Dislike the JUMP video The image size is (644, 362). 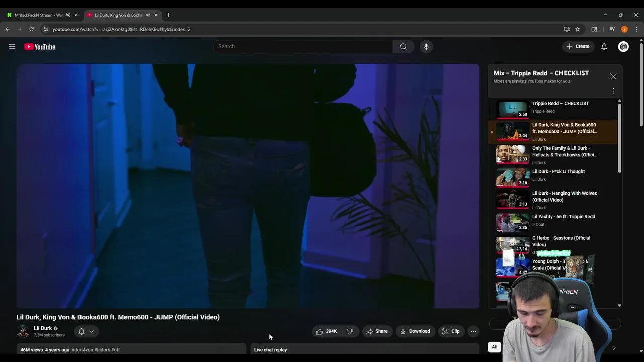click(x=350, y=331)
